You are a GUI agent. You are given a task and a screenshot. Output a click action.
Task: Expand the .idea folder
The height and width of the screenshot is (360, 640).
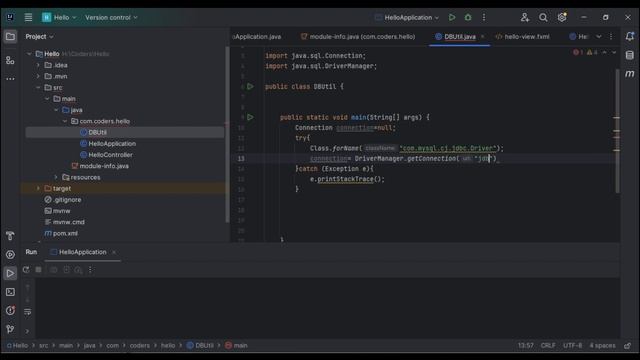[x=38, y=65]
